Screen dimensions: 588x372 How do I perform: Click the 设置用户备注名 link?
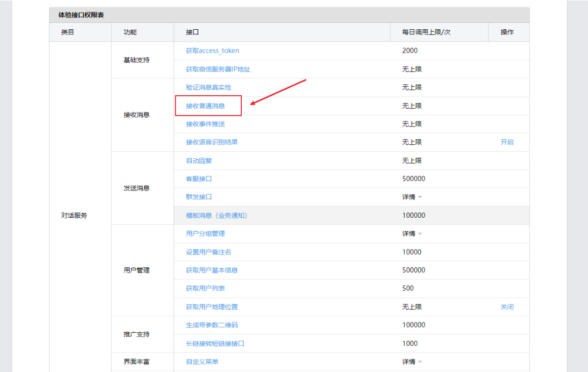tap(209, 252)
